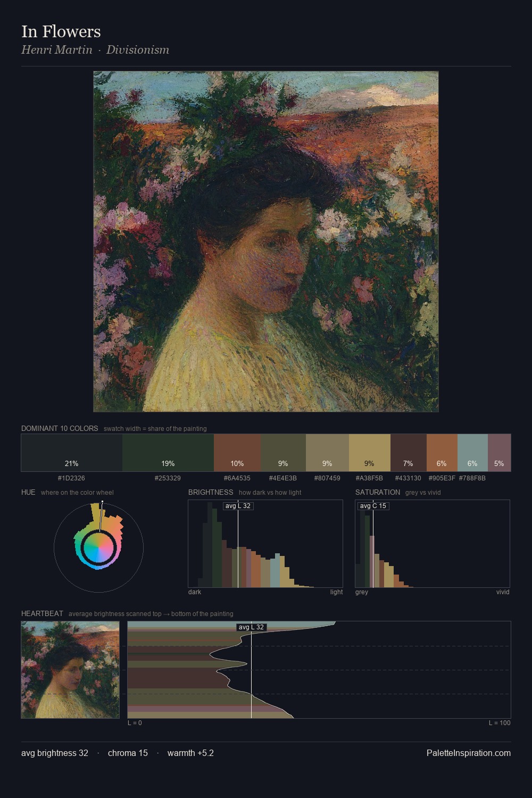The image size is (532, 798).
Task: Click the 'dark' axis label
Action: 195,592
